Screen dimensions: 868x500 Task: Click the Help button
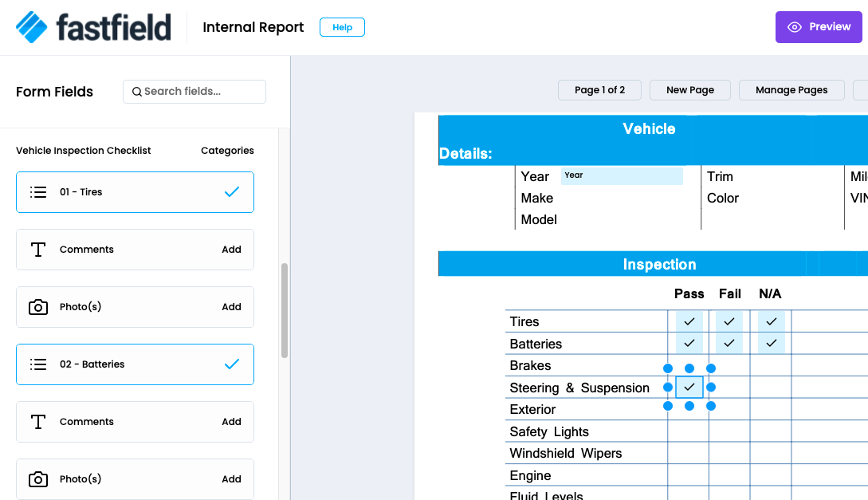click(x=342, y=27)
